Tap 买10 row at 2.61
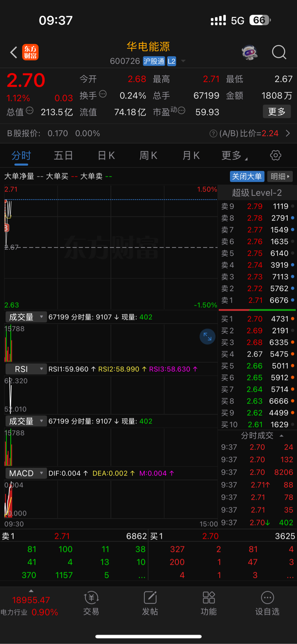Screen dimensions: 297x644 click(x=257, y=425)
